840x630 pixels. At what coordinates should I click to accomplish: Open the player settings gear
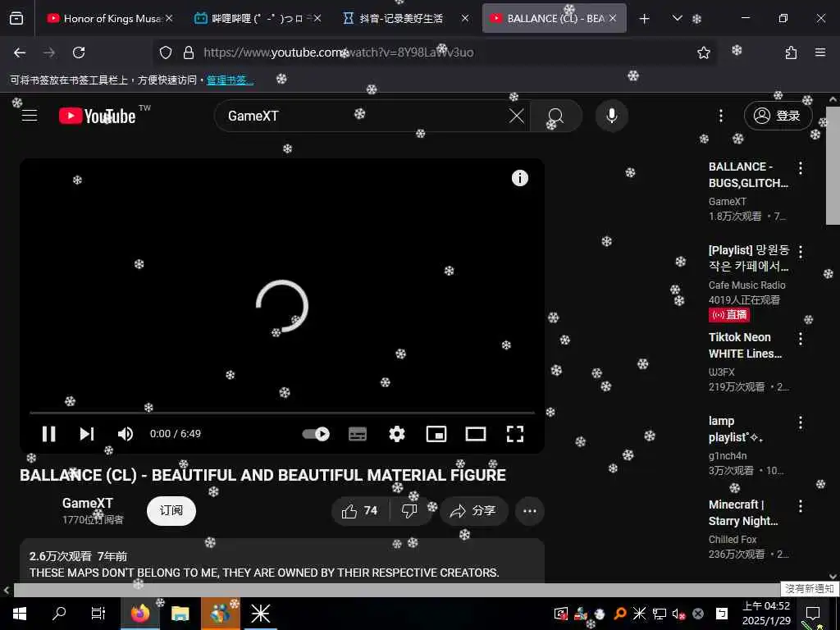coord(396,433)
